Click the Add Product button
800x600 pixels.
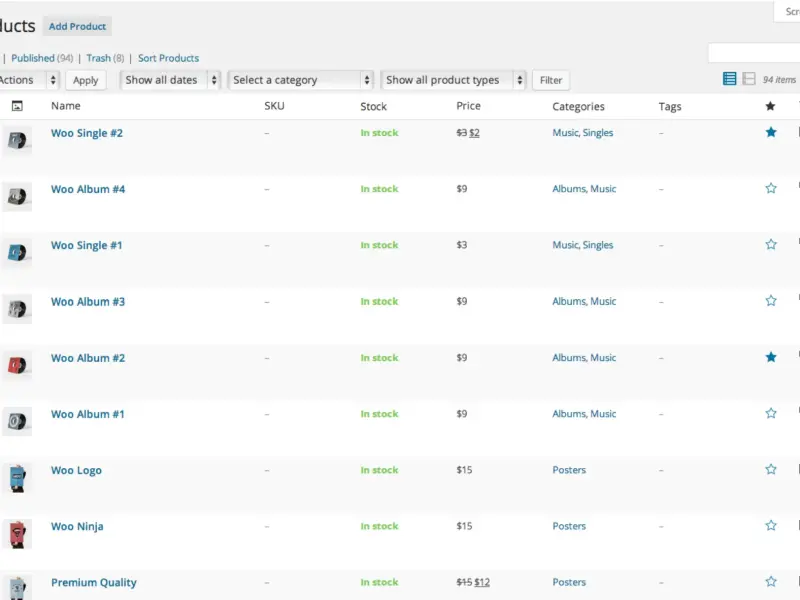coord(77,27)
